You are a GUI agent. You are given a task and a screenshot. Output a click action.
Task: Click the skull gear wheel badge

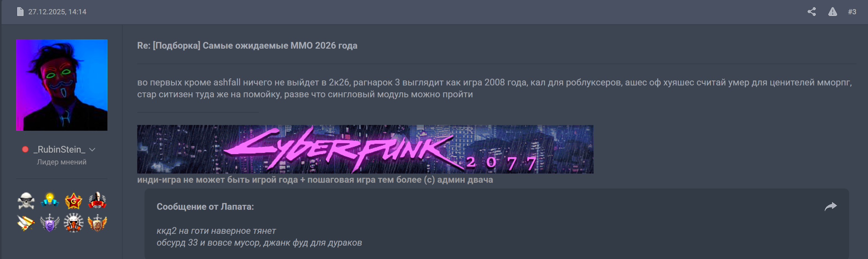click(x=74, y=223)
